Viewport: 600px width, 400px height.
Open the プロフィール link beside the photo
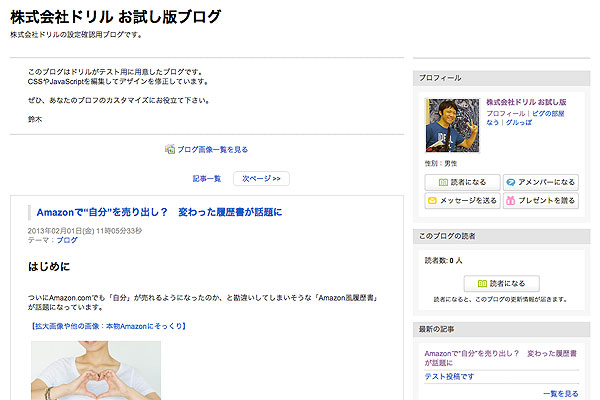pos(505,114)
